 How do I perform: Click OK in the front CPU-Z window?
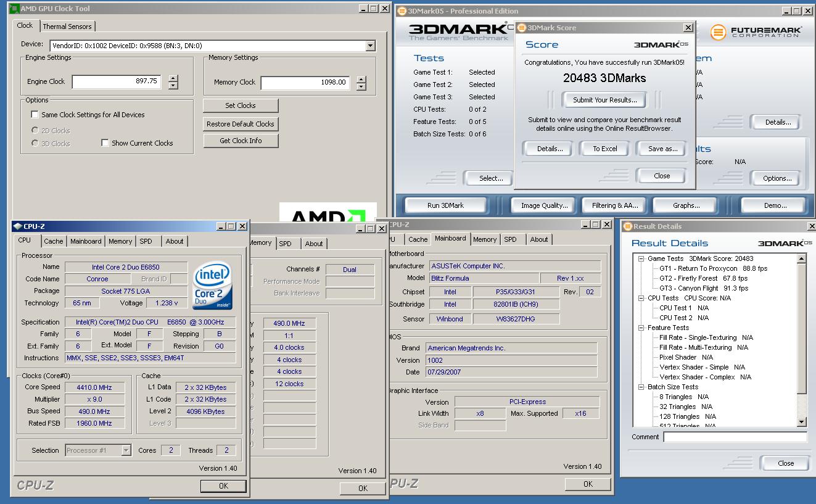(223, 486)
